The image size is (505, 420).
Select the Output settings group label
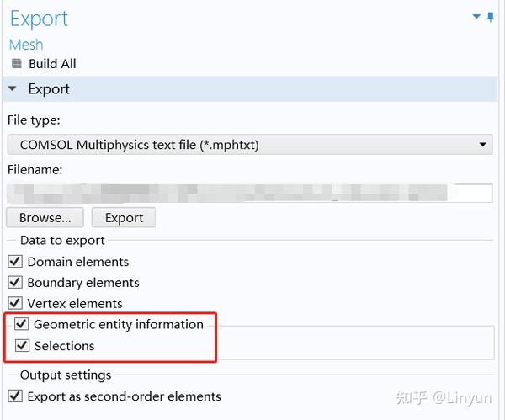[66, 375]
